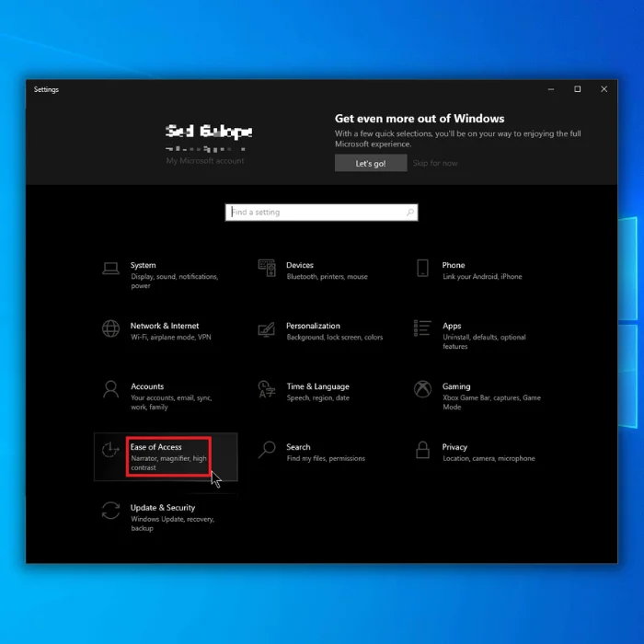This screenshot has height=644, width=644.
Task: Click 'Speech, region, date' description
Action: (318, 397)
